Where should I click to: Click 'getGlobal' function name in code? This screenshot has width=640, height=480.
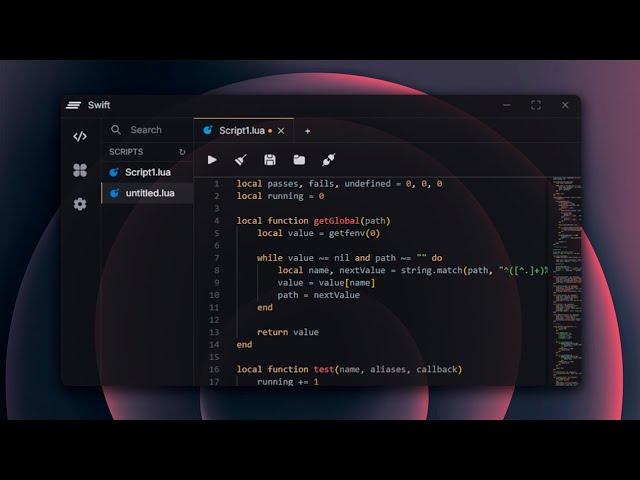(x=336, y=221)
